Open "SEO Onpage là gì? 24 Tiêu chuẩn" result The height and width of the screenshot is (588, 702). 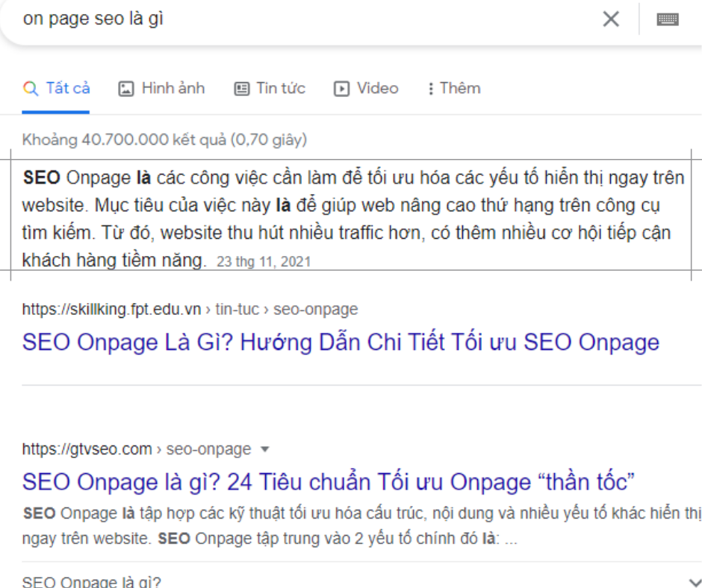328,481
